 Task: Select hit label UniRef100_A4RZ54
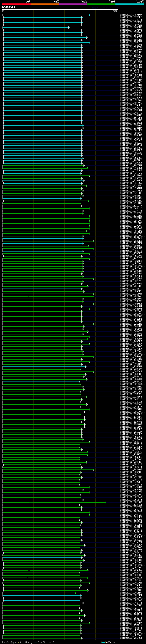point(131,168)
